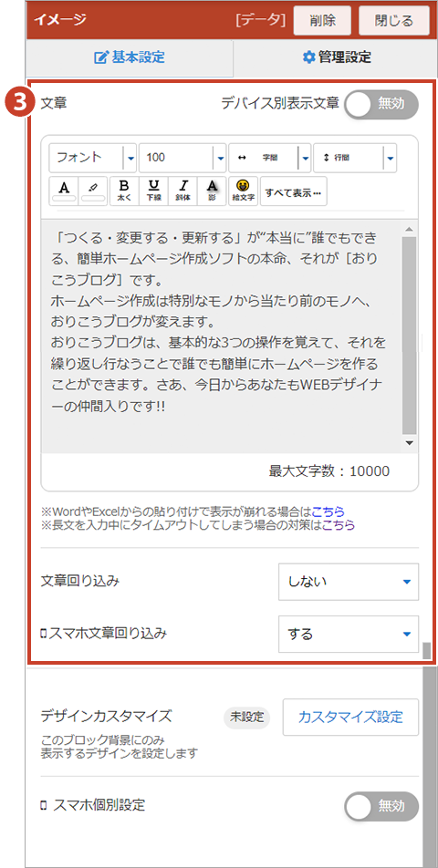The image size is (438, 868).
Task: Switch to the 基本設定 tab
Action: click(130, 57)
